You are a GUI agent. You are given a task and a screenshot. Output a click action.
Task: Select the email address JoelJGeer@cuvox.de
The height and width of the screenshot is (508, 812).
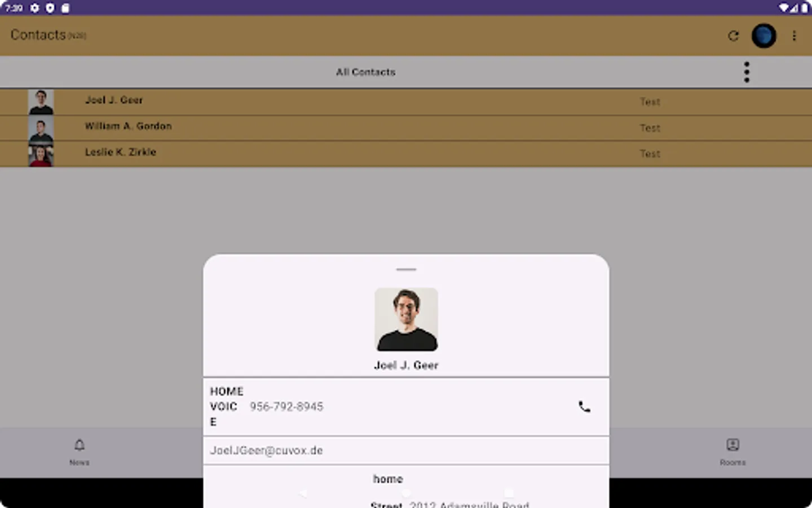(x=267, y=450)
